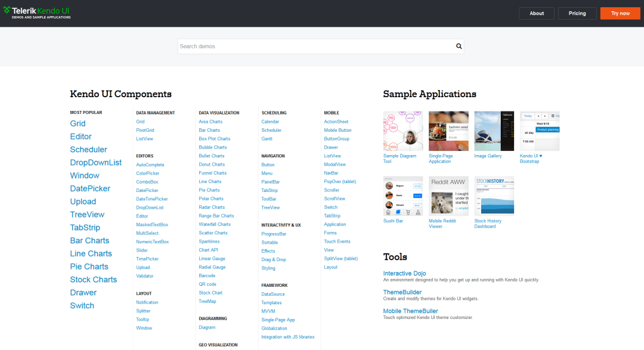Screen dimensions: 644x350
Task: Open ListView under Data Management
Action: tap(144, 139)
